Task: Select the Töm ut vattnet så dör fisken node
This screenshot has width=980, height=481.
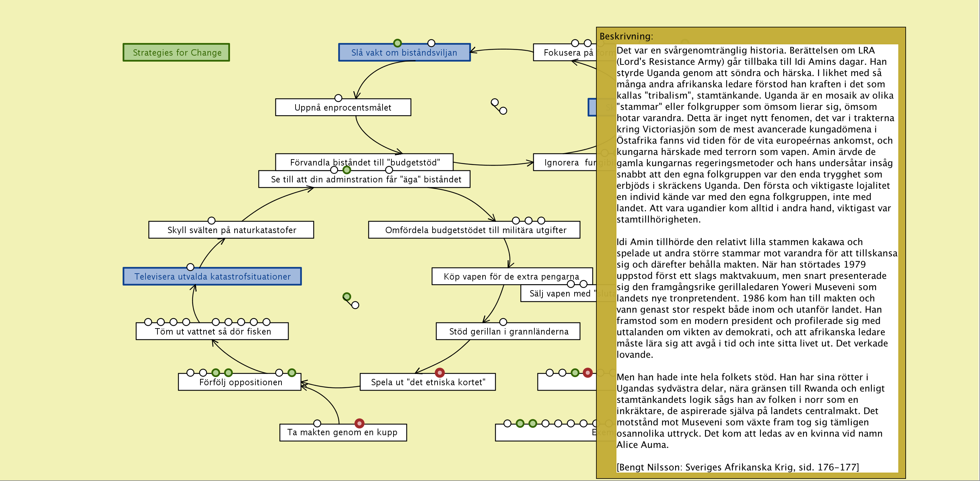Action: 212,332
